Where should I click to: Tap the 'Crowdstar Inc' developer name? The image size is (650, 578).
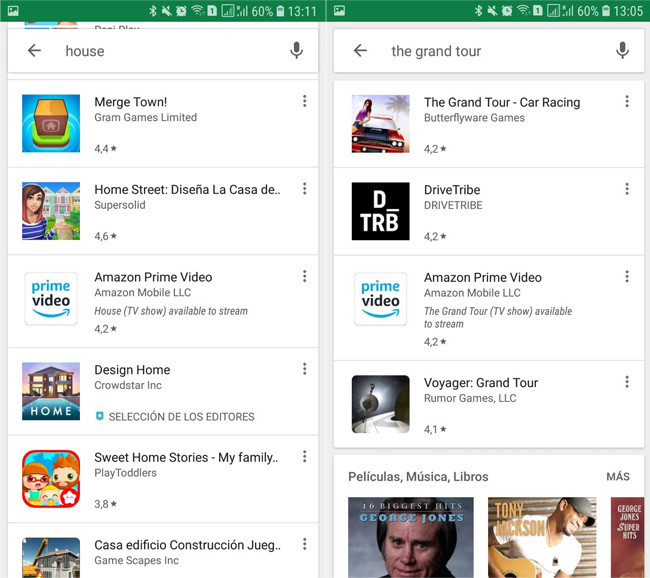point(128,385)
